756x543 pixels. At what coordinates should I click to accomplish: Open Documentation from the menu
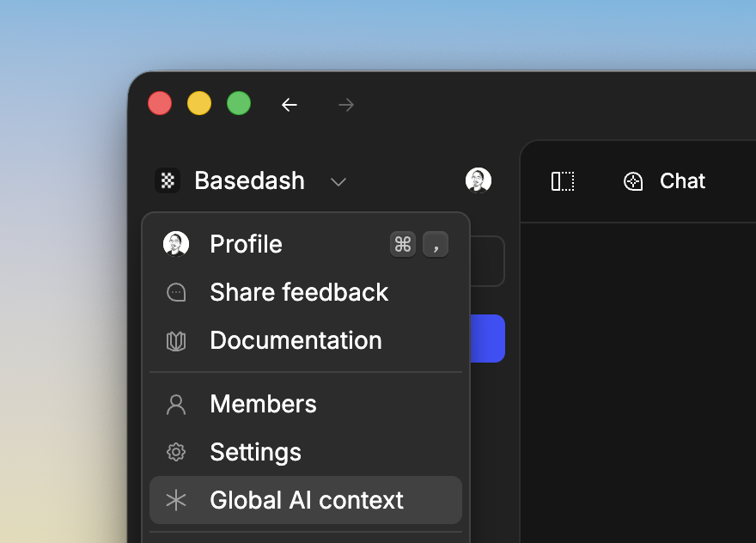(x=296, y=340)
